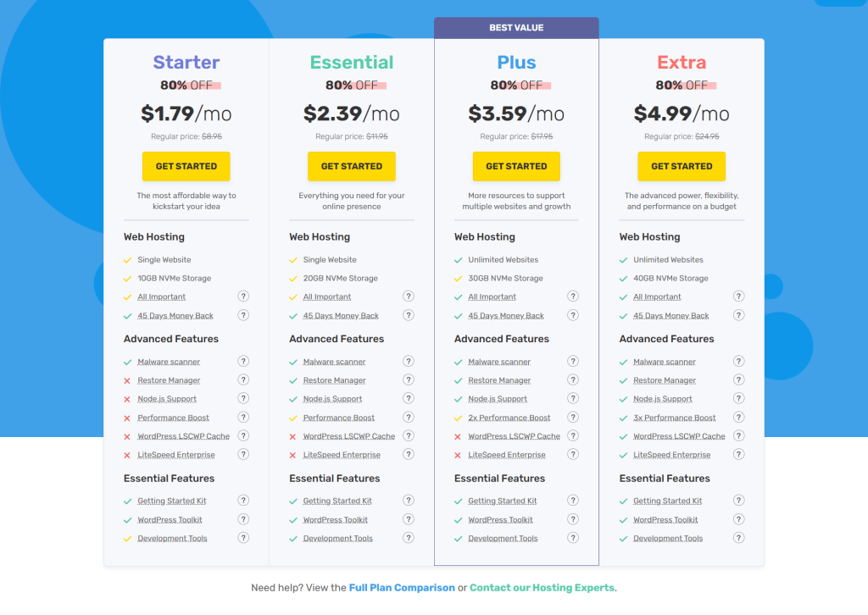This screenshot has height=615, width=868.
Task: Click the Plus plan title heading
Action: [516, 63]
